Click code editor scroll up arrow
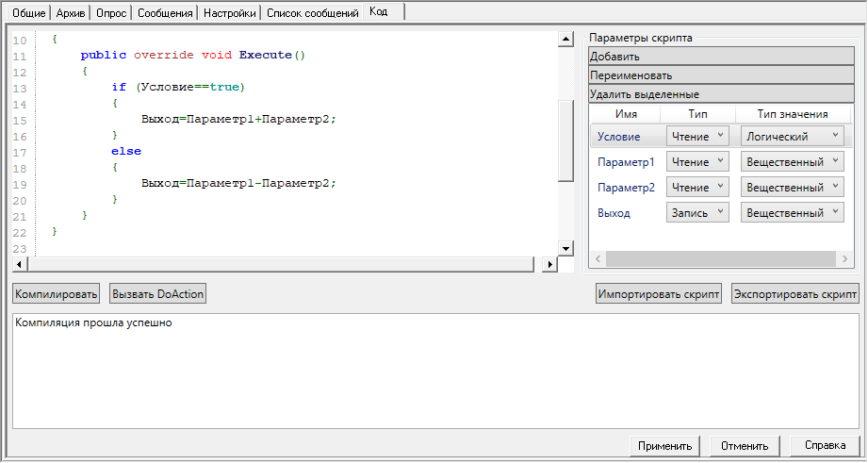868x463 pixels. (565, 39)
